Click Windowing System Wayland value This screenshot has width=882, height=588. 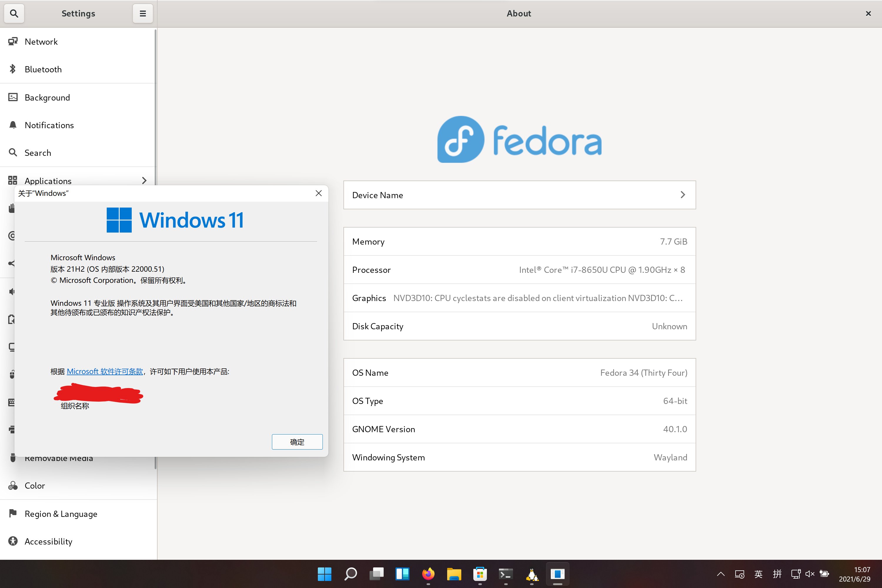[x=670, y=457]
